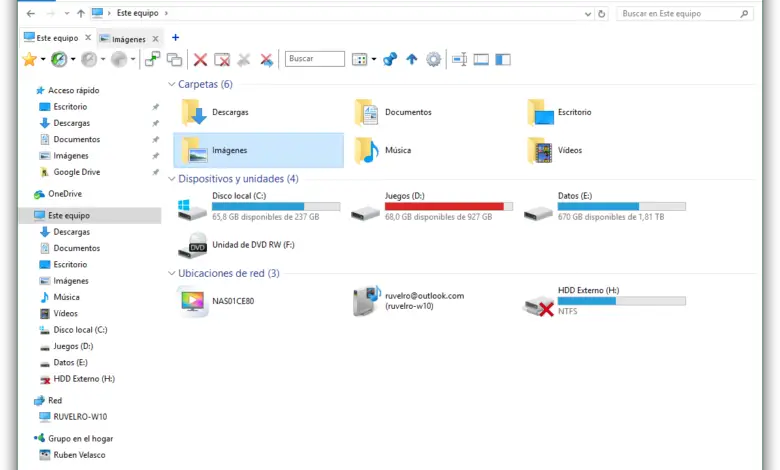Open the address bar history dropdown
Screen dimensions: 780x470
[587, 14]
